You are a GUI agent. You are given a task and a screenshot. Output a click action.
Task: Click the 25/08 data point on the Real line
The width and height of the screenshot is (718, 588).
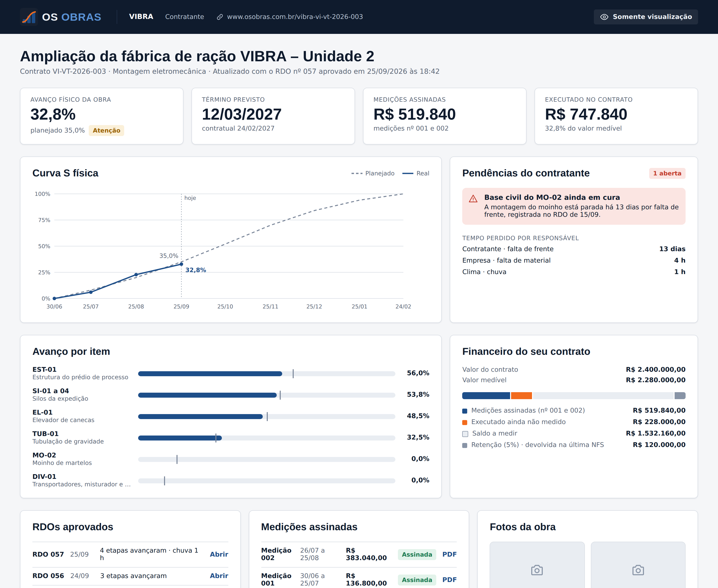tap(136, 275)
